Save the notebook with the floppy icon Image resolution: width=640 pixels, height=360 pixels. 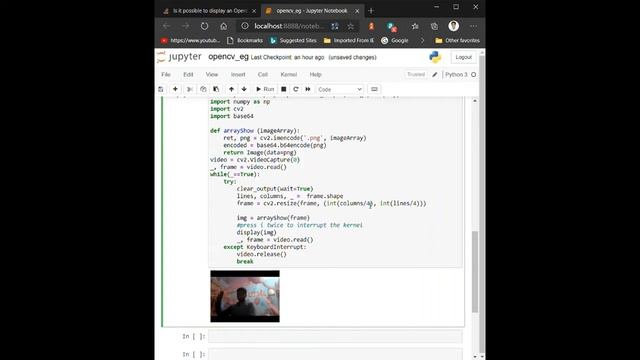coord(161,89)
